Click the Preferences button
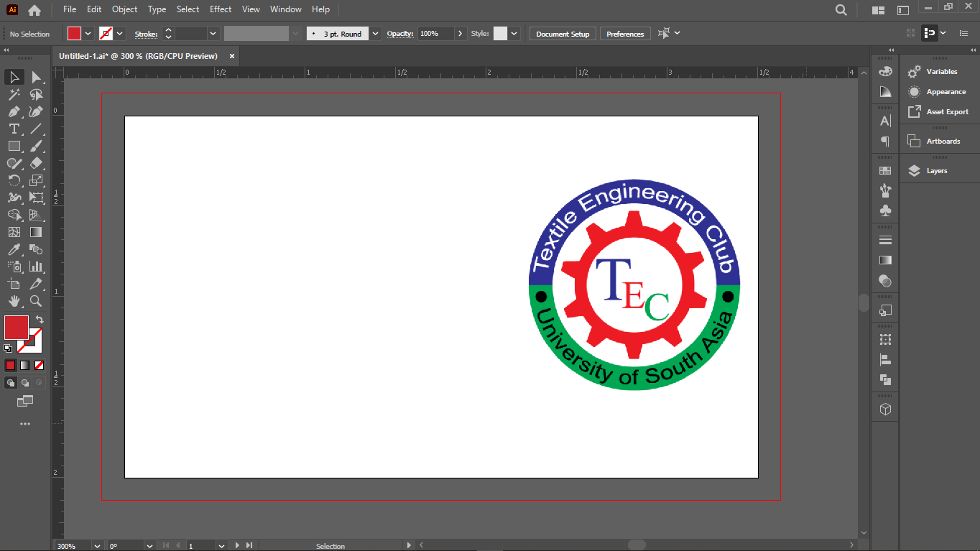This screenshot has height=551, width=980. 625,34
